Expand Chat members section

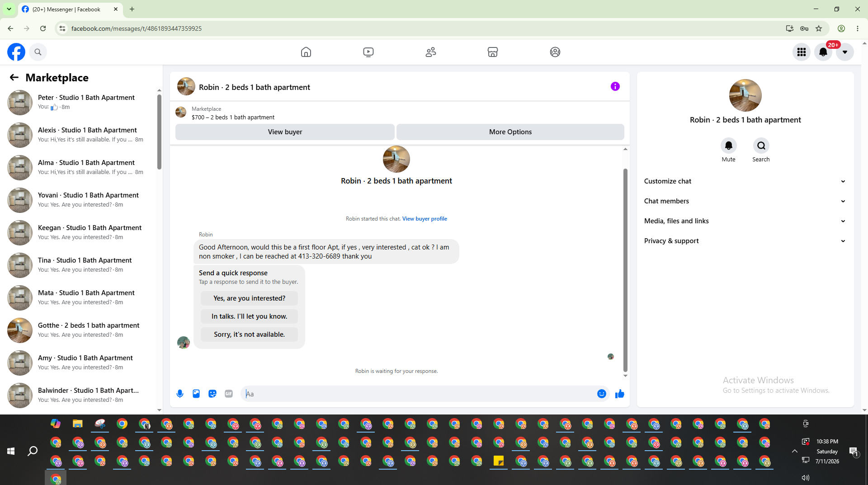[x=745, y=201]
